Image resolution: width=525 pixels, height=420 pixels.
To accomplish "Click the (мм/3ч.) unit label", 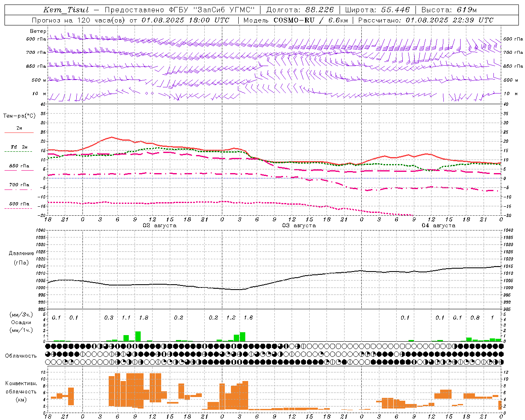I will (x=21, y=315).
